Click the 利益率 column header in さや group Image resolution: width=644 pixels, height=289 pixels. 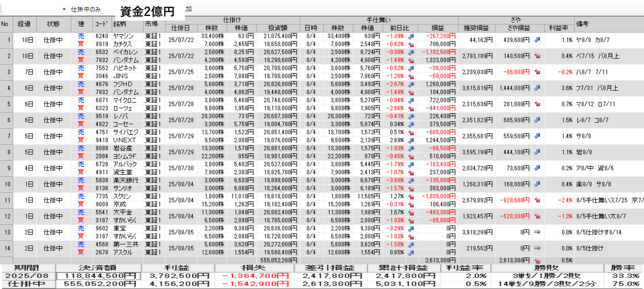[558, 28]
